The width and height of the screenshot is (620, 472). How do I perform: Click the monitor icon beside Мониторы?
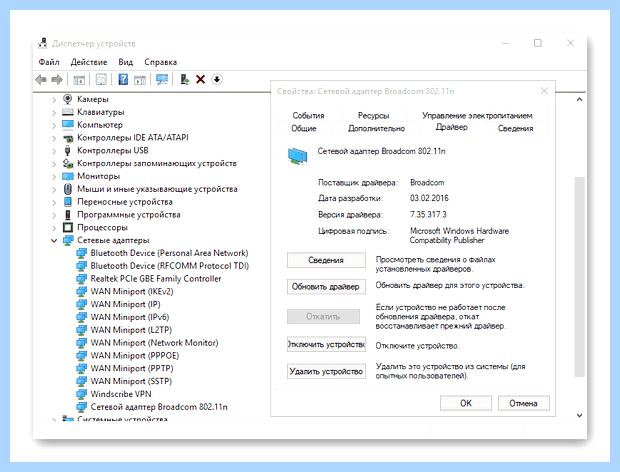pyautogui.click(x=68, y=176)
